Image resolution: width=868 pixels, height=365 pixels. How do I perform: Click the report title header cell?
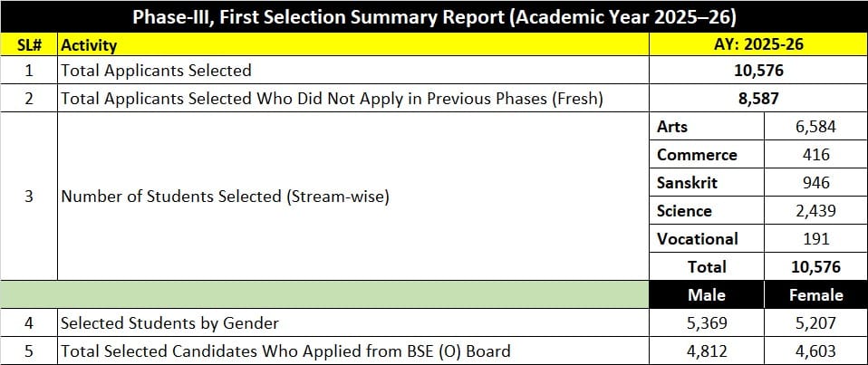(434, 16)
